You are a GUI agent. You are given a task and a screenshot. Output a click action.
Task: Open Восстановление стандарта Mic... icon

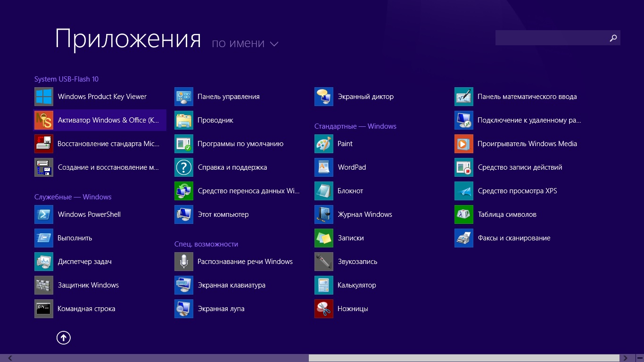point(44,144)
